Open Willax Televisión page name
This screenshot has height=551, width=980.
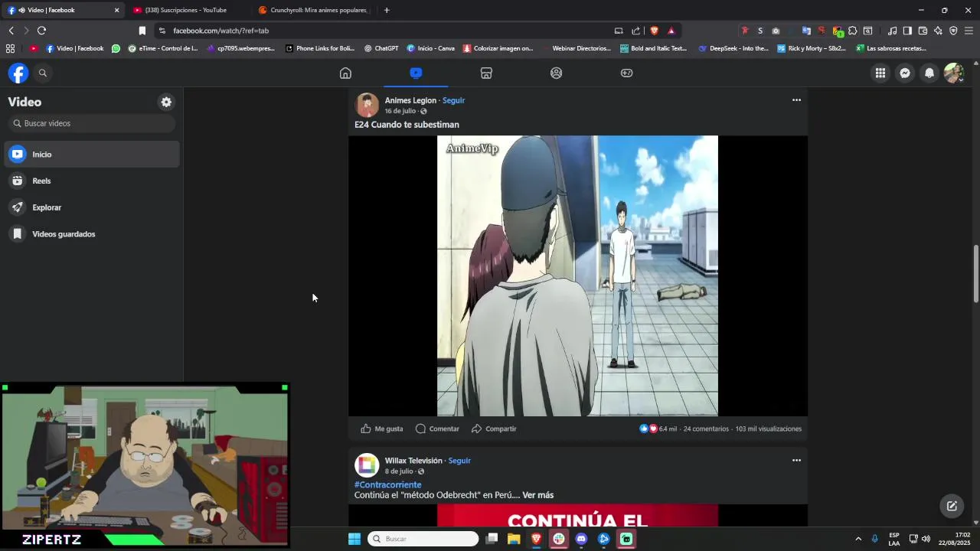tap(413, 461)
